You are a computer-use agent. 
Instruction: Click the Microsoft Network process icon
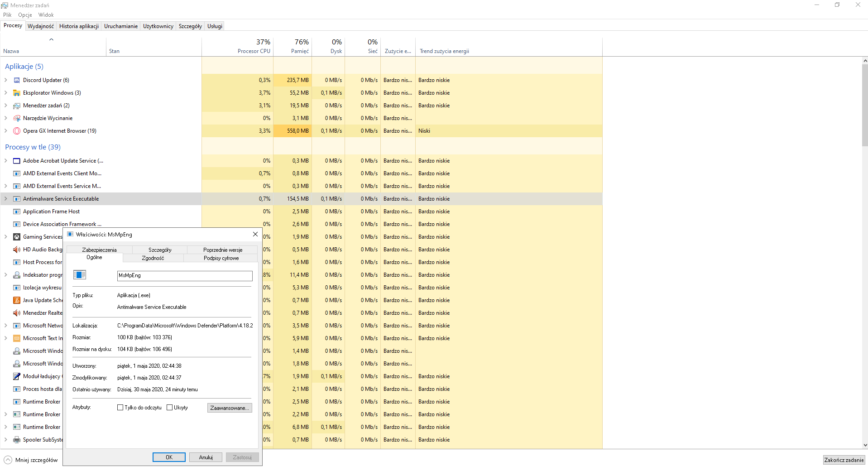coord(17,326)
